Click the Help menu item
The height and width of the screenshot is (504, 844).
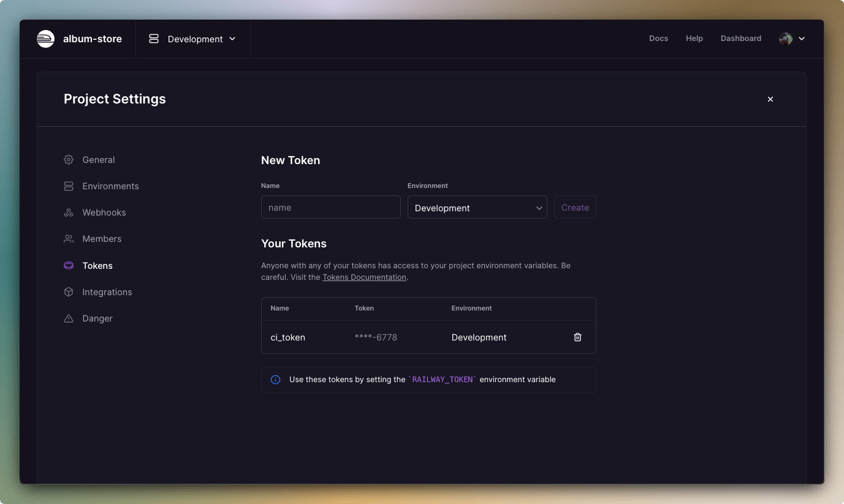(694, 39)
